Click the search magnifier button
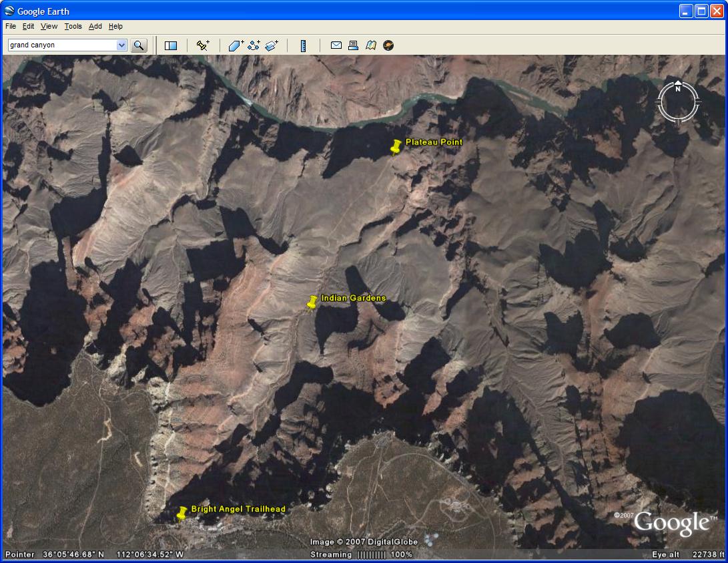The image size is (728, 563). click(x=139, y=45)
